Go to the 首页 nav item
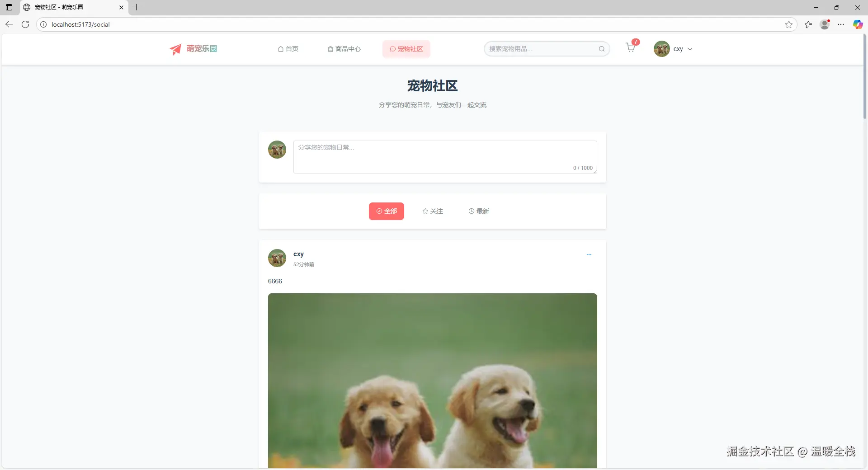 (288, 49)
